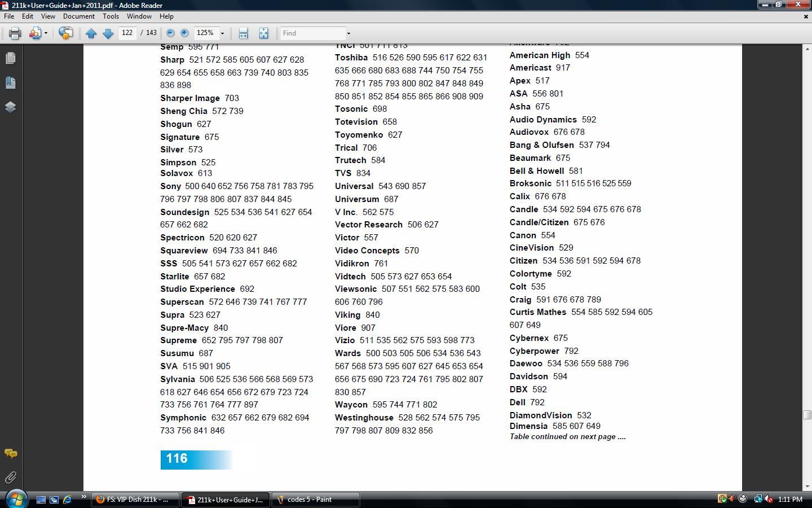Open the Find options dropdown arrow
812x508 pixels.
tap(348, 33)
